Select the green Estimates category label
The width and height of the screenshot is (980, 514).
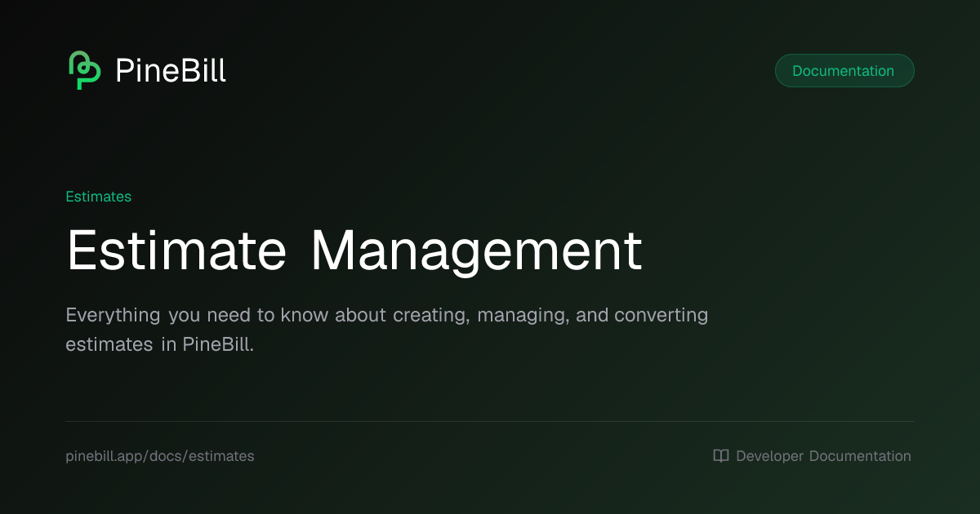(x=98, y=197)
